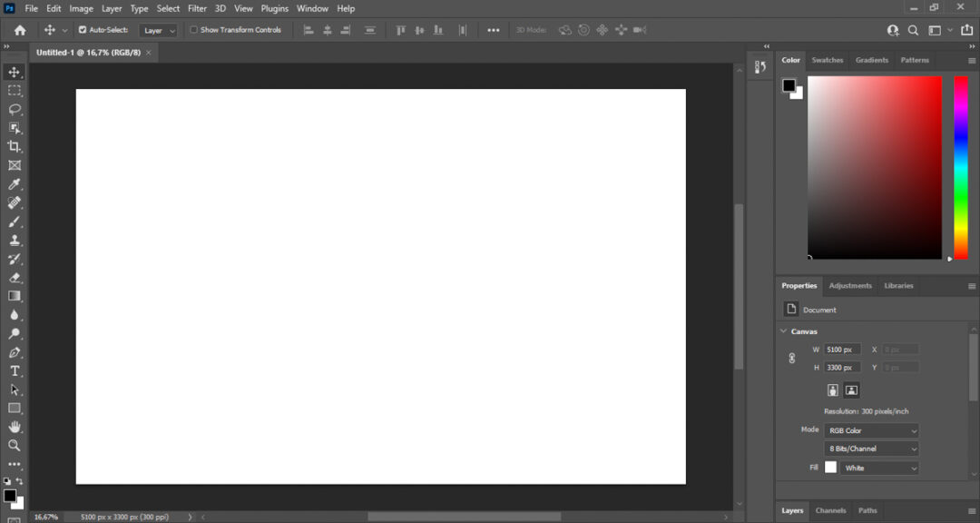Choose the landscape orientation icon in Canvas properties

pyautogui.click(x=851, y=390)
